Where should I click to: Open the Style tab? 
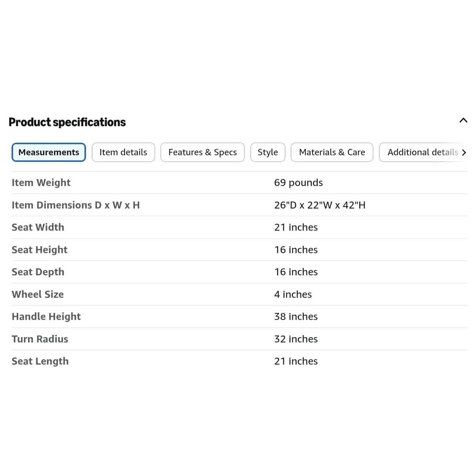[268, 152]
